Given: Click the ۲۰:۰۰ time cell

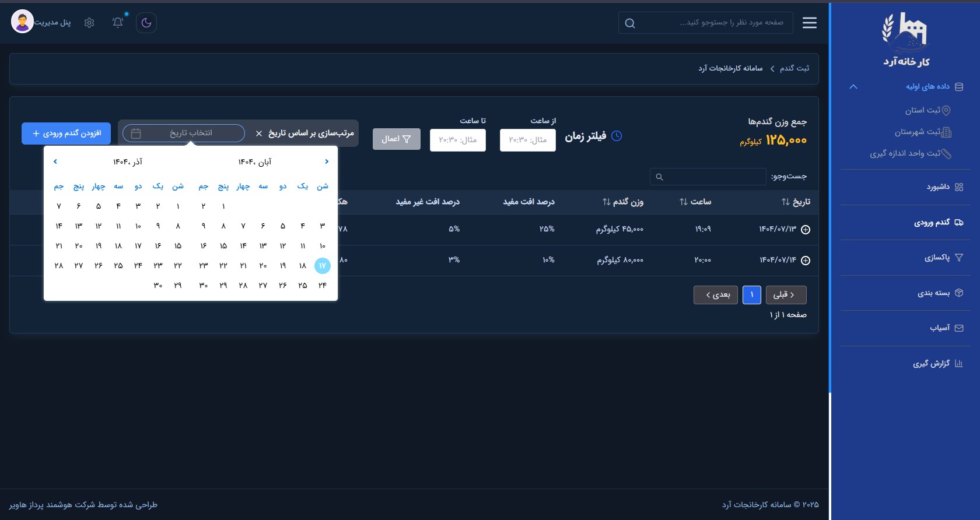Looking at the screenshot, I should pyautogui.click(x=703, y=260).
